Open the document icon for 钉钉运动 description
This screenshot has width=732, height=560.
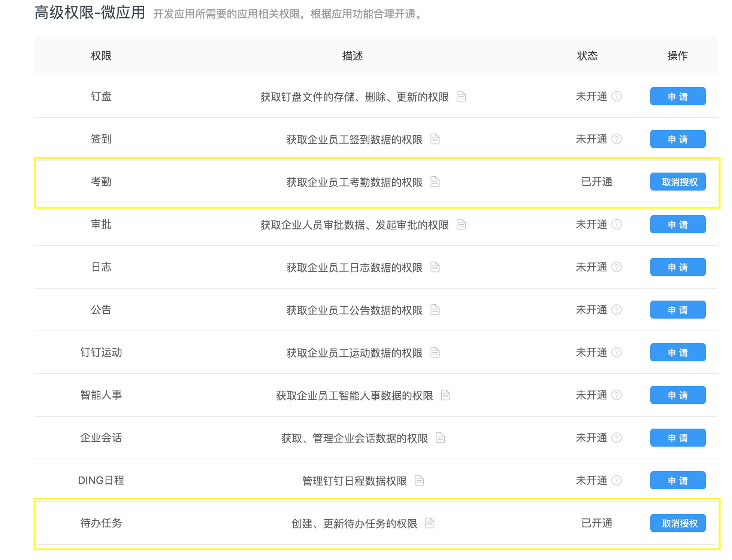(435, 353)
